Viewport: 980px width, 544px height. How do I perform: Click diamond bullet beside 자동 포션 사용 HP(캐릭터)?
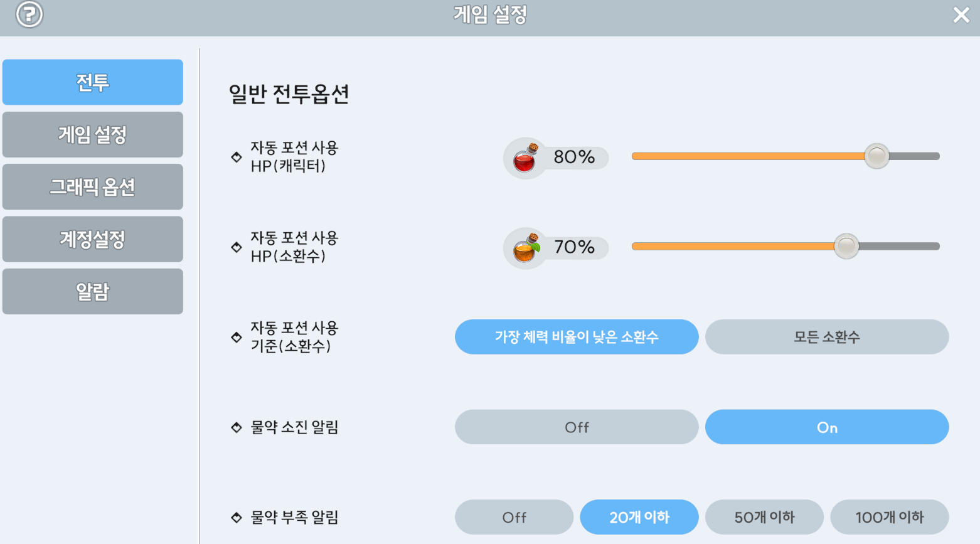237,157
